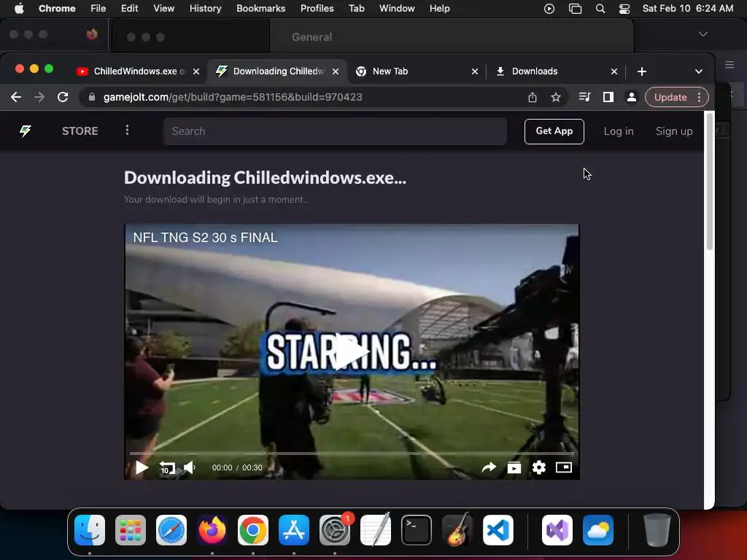Click the page vertical scrollbar
This screenshot has width=747, height=560.
tap(709, 181)
